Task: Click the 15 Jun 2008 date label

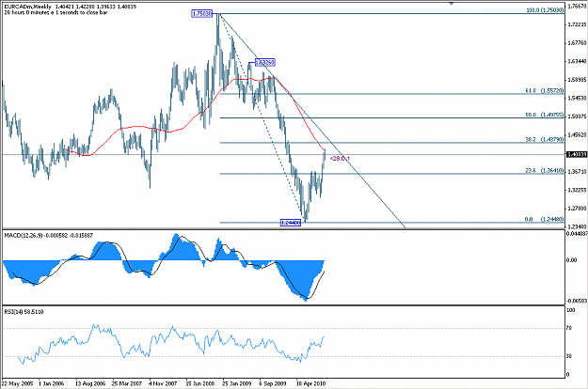Action: click(200, 383)
